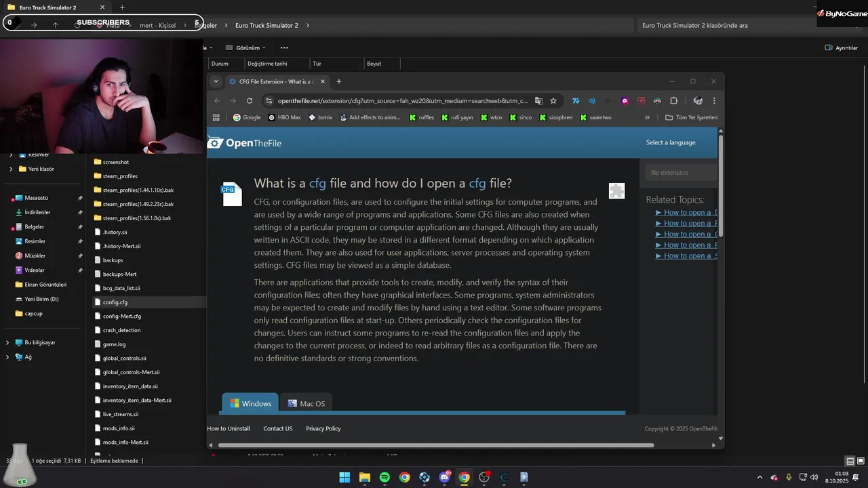The width and height of the screenshot is (868, 488).
Task: Open the Müzikler sidebar folder
Action: pyautogui.click(x=35, y=256)
